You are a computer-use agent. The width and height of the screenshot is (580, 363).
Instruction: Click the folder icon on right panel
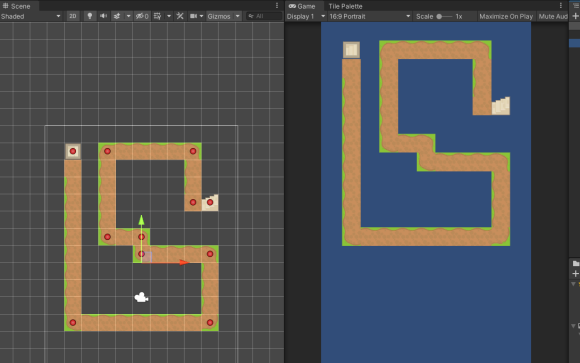click(576, 263)
